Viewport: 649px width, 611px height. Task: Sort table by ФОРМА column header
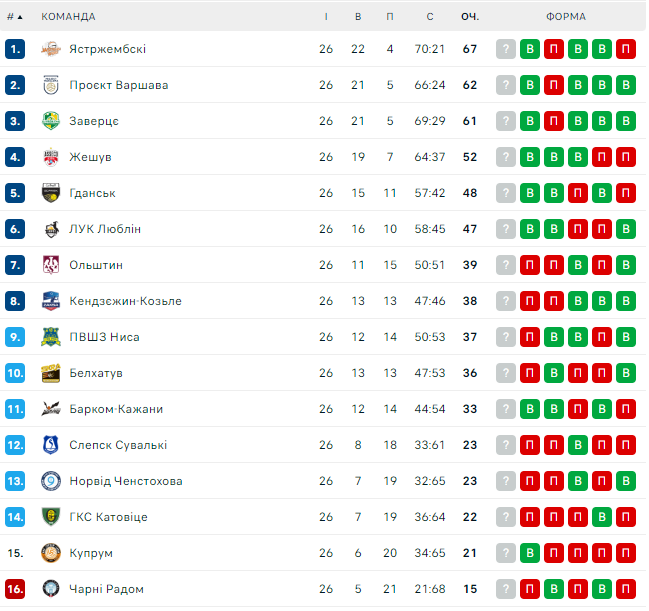[566, 16]
